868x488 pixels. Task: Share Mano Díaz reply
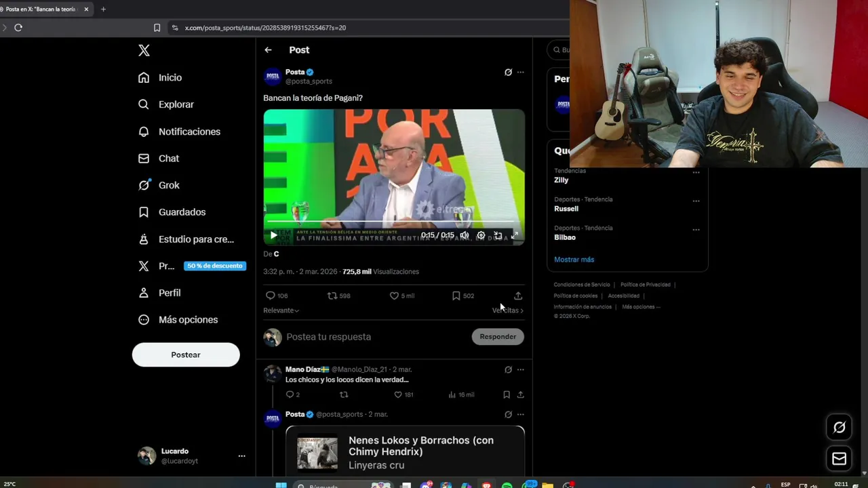click(520, 394)
